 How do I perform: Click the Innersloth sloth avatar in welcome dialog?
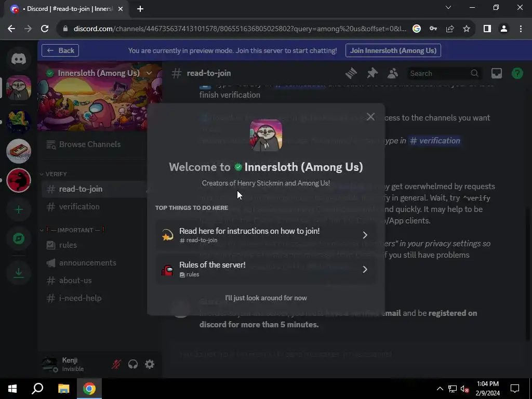pyautogui.click(x=266, y=135)
